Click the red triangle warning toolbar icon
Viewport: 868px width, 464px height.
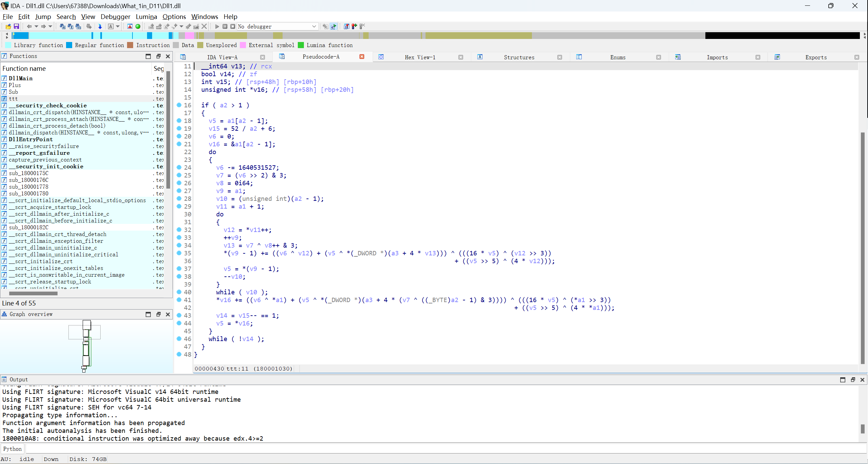[x=130, y=26]
